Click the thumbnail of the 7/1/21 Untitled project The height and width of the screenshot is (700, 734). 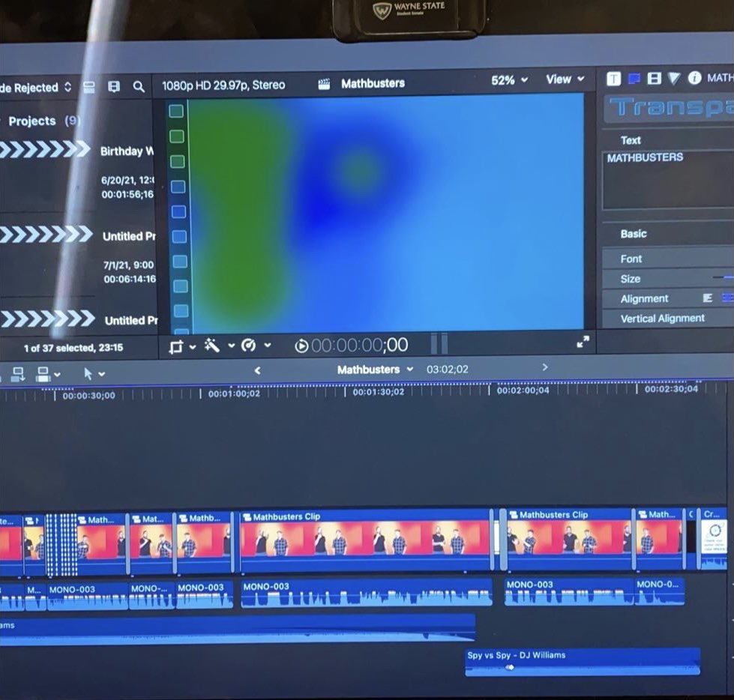point(46,234)
